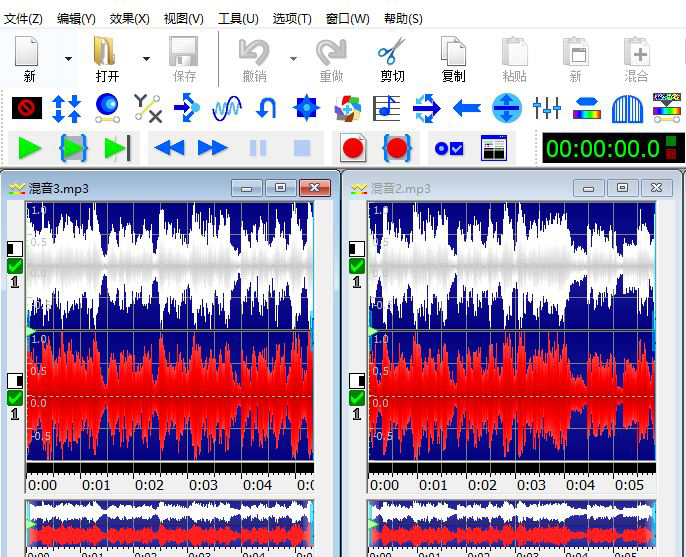Screen dimensions: 686x557
Task: Click left-channel box icon on 混音2.mp3 white track
Action: tap(357, 249)
